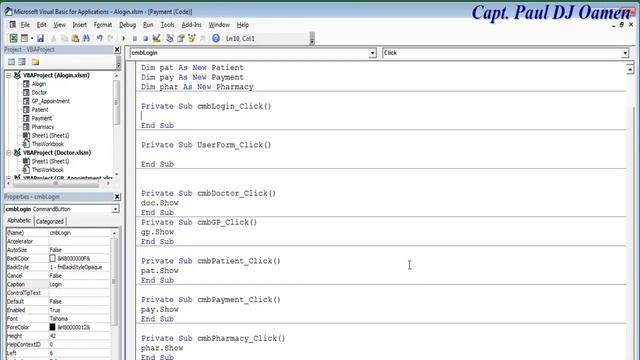Open the Click procedure dropdown
The width and height of the screenshot is (640, 360).
click(625, 53)
